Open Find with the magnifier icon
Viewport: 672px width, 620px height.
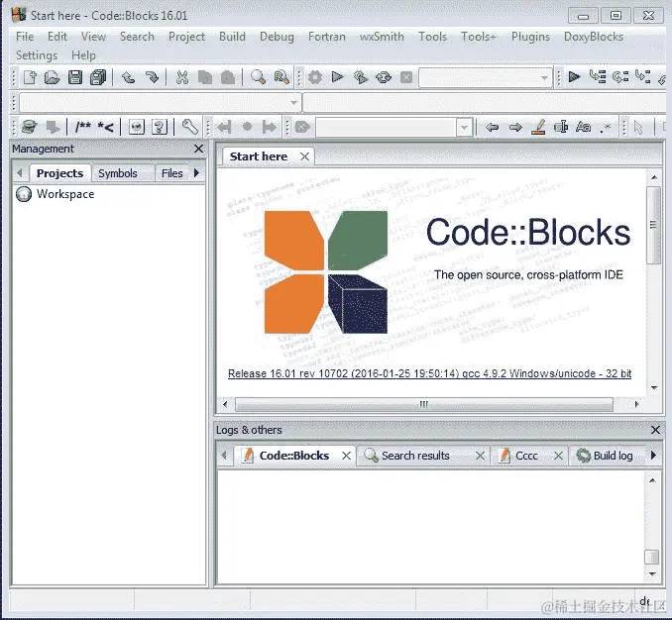(x=258, y=77)
